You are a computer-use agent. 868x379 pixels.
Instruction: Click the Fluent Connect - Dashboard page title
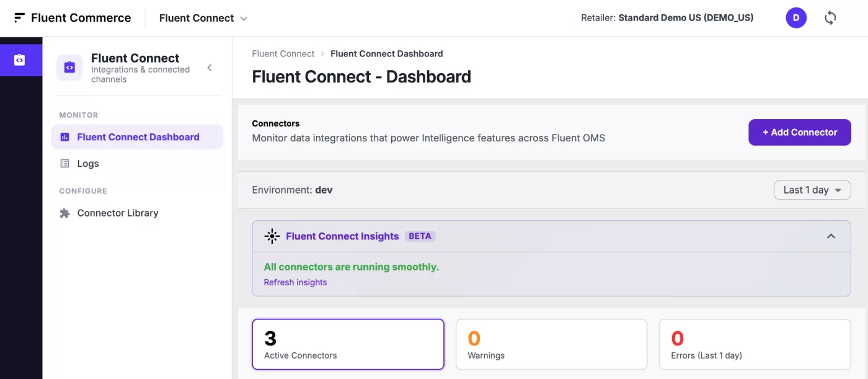pos(361,77)
